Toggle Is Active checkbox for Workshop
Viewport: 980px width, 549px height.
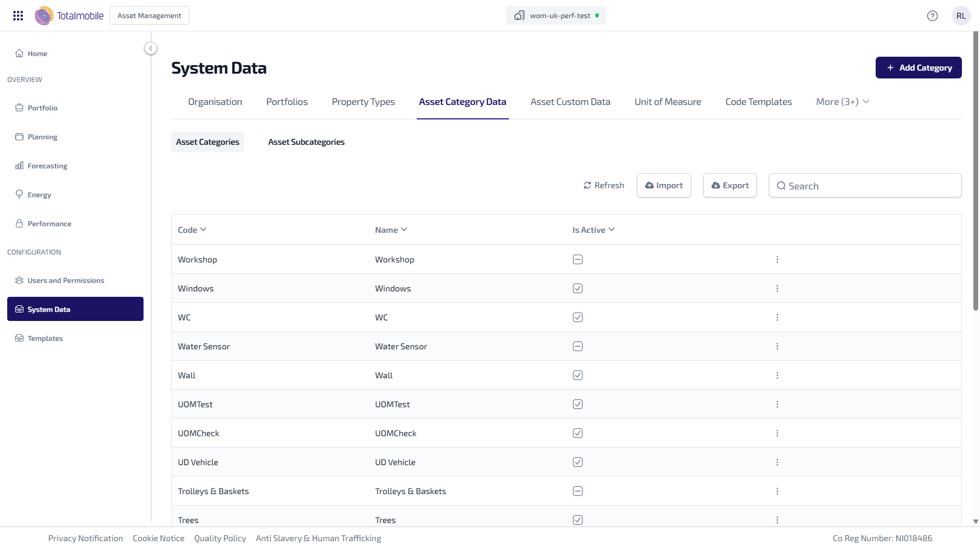[x=578, y=259]
